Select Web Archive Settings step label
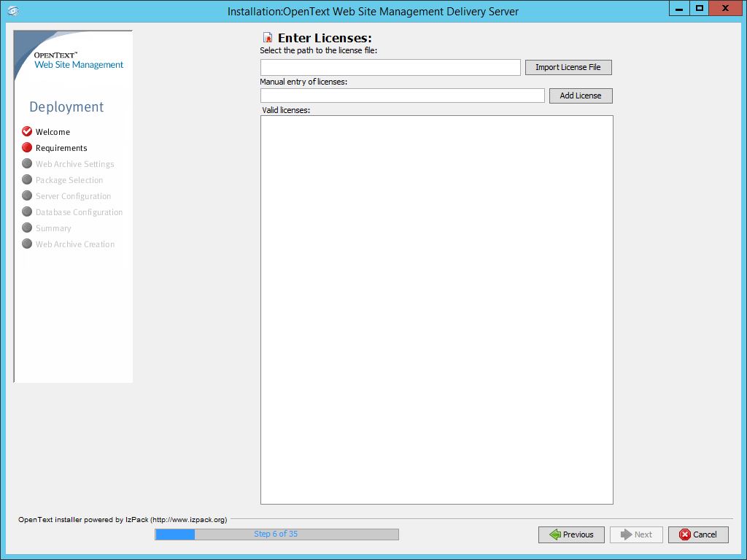The width and height of the screenshot is (747, 560). point(75,164)
